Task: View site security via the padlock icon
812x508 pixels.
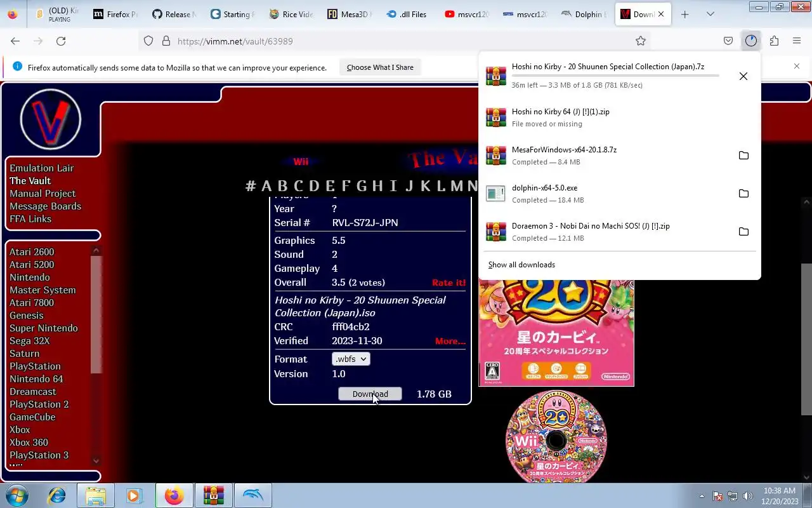Action: (166, 41)
